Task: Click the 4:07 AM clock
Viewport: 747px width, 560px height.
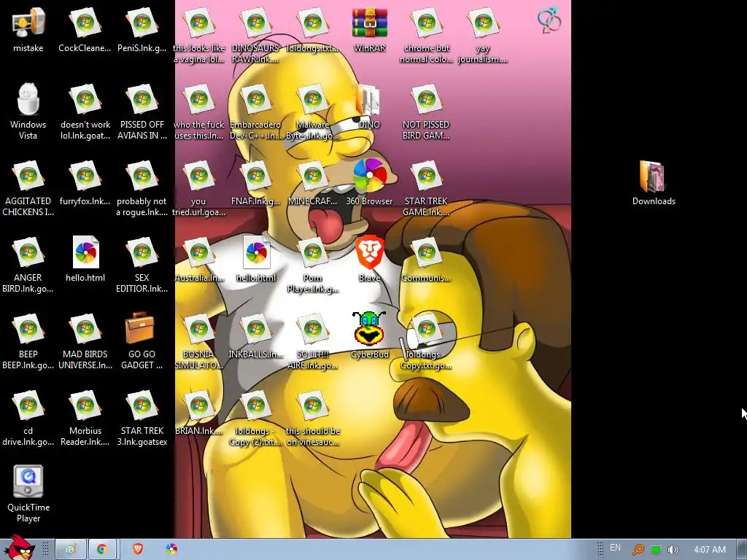Action: [x=709, y=550]
